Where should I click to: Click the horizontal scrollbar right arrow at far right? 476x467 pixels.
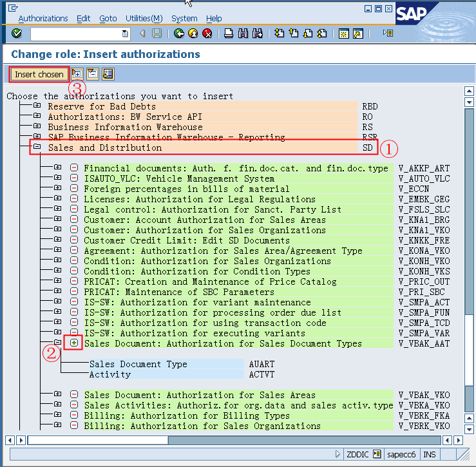pyautogui.click(x=459, y=440)
